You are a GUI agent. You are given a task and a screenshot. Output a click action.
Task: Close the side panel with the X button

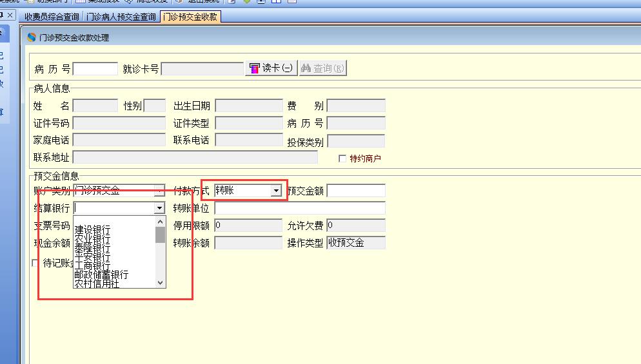click(10, 15)
